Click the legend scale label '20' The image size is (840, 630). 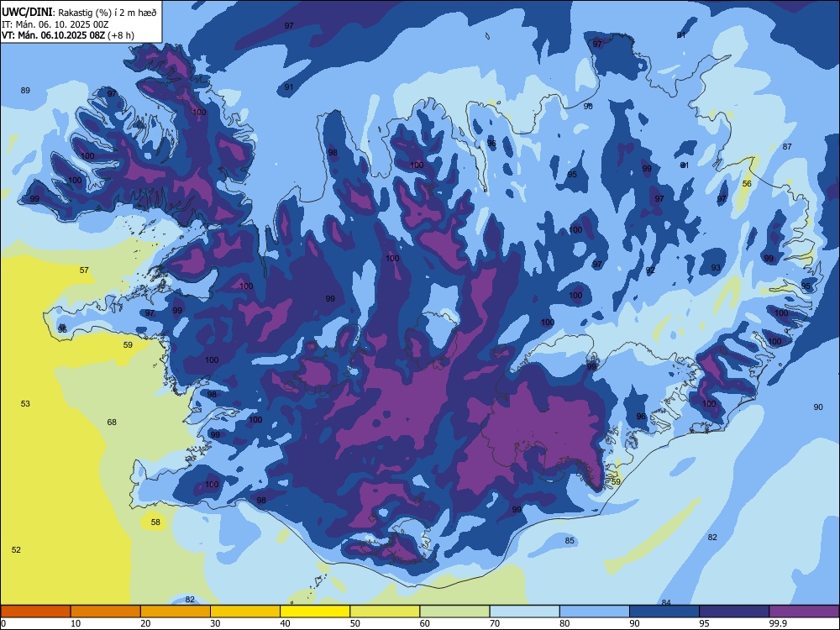point(145,623)
